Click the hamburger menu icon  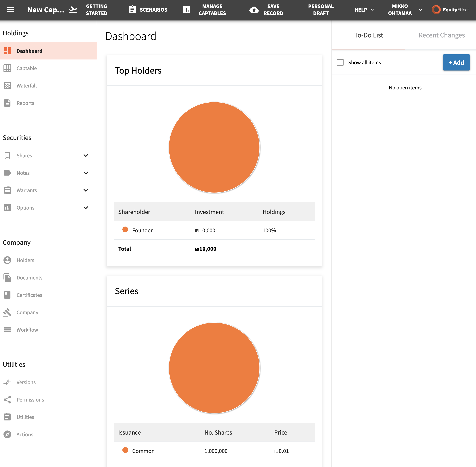tap(10, 9)
